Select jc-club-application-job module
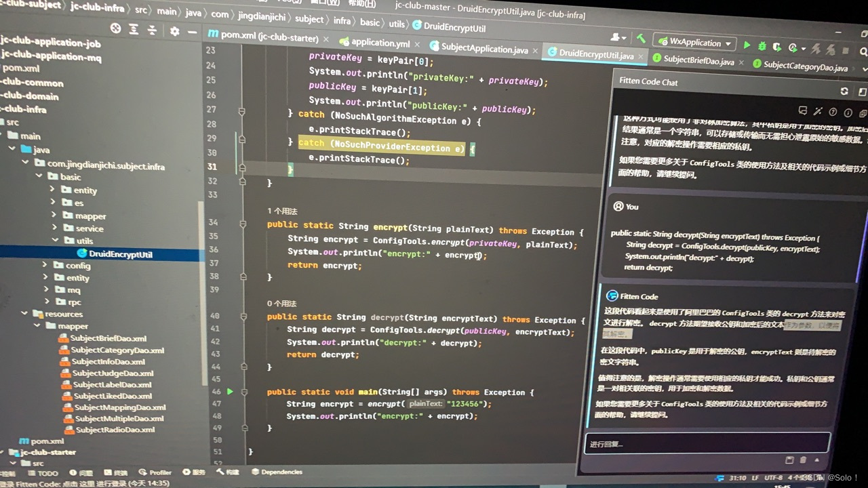Viewport: 868px width, 488px height. (x=52, y=43)
